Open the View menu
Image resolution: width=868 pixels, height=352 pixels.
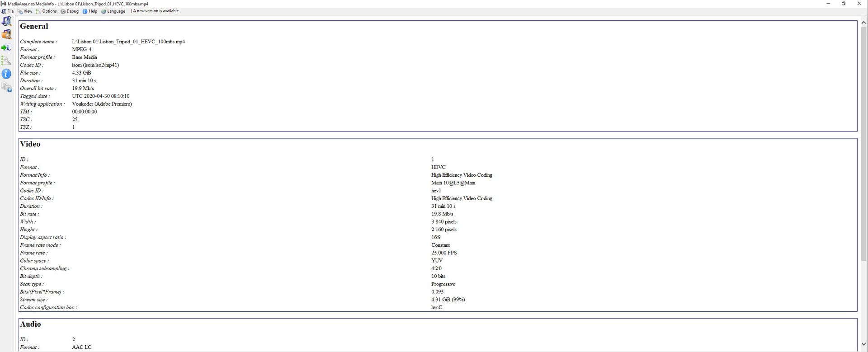click(25, 11)
